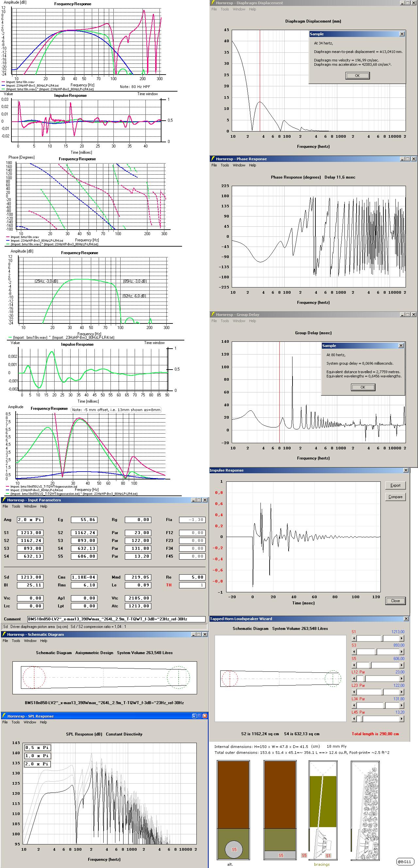418x868 pixels.
Task: Click the L45 Par slider's left arrow
Action: (x=354, y=719)
